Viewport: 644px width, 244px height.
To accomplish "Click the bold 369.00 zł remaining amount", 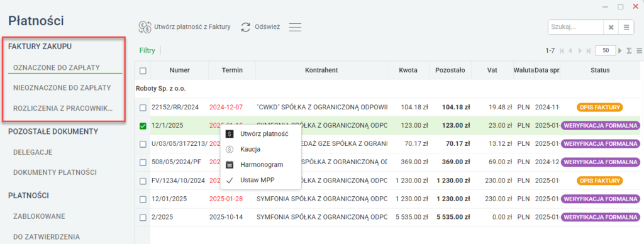I will click(457, 162).
